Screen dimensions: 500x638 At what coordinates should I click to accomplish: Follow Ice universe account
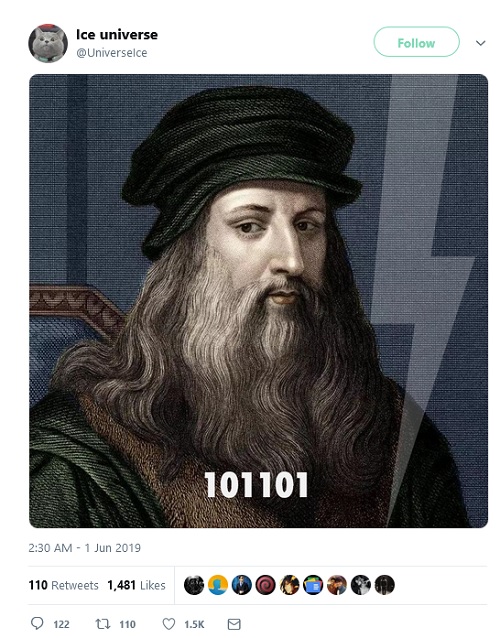tap(417, 42)
